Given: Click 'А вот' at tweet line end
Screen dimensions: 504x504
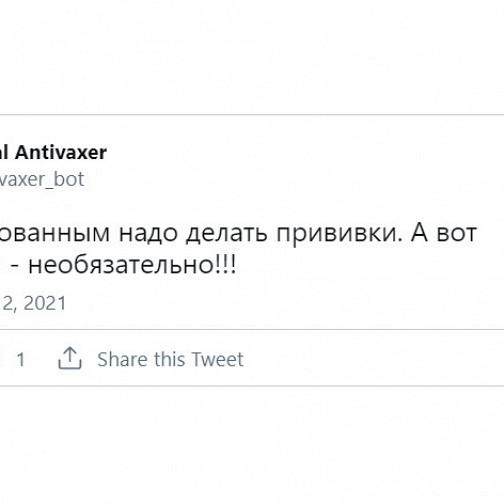Looking at the screenshot, I should click(444, 232).
